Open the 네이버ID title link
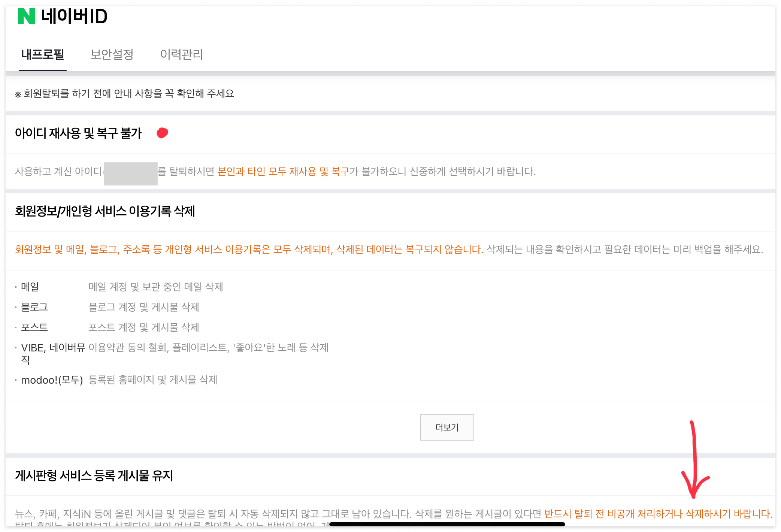781x532 pixels. (74, 16)
